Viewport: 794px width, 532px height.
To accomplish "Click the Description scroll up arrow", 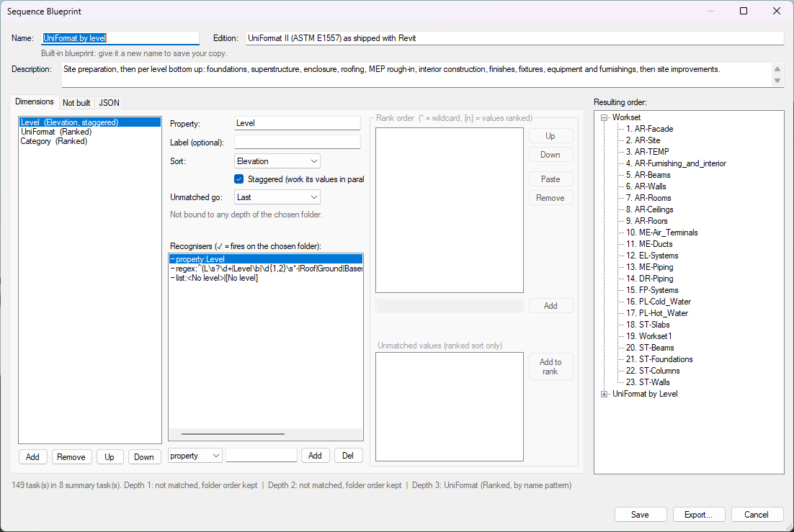I will pyautogui.click(x=777, y=69).
